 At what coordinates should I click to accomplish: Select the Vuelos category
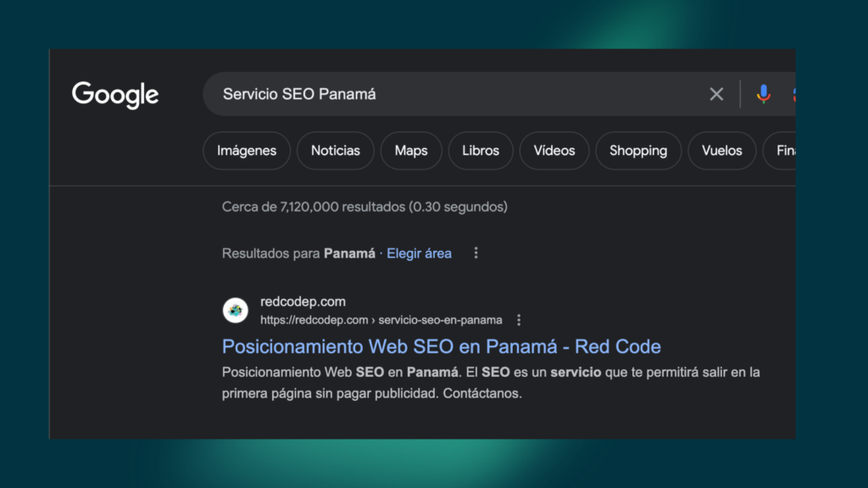click(x=721, y=150)
